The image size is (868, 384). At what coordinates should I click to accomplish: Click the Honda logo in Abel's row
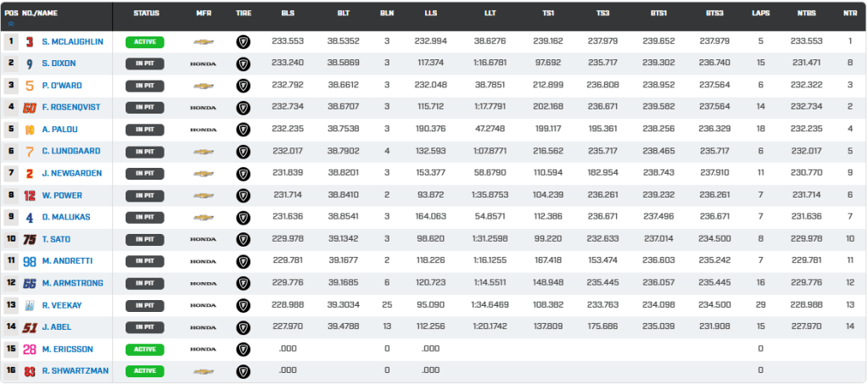203,327
